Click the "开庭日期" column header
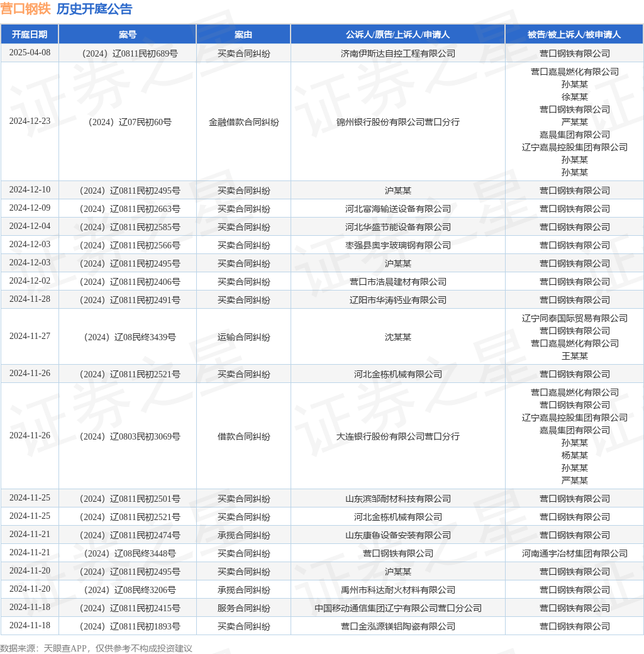Image resolution: width=644 pixels, height=654 pixels. click(x=29, y=34)
